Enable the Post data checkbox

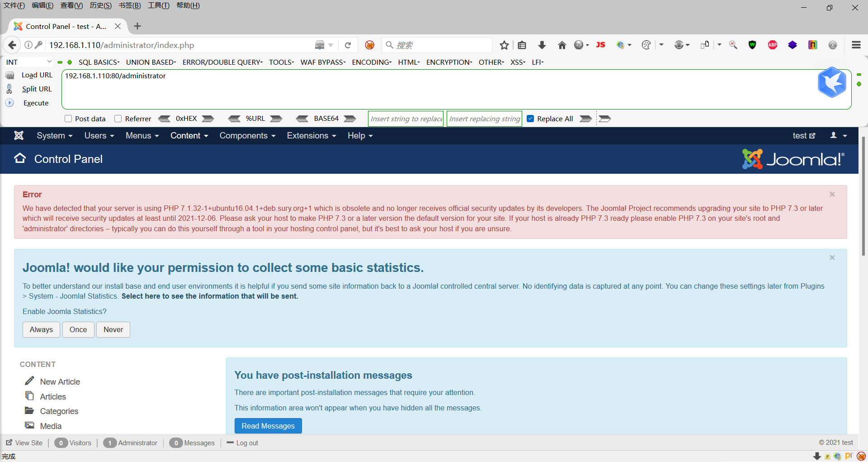click(x=68, y=119)
